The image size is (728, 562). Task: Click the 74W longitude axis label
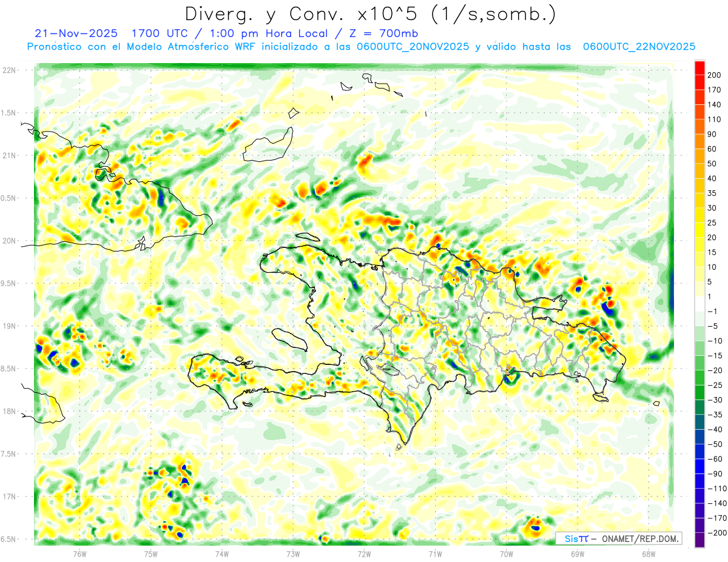click(222, 553)
